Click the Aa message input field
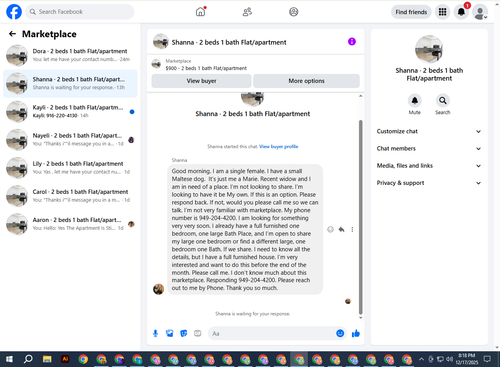Screen dimensions: 500x367 click(x=272, y=333)
